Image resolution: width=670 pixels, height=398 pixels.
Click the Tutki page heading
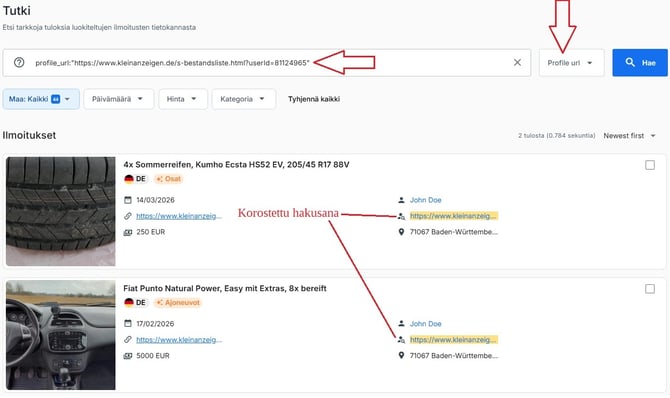pos(16,10)
